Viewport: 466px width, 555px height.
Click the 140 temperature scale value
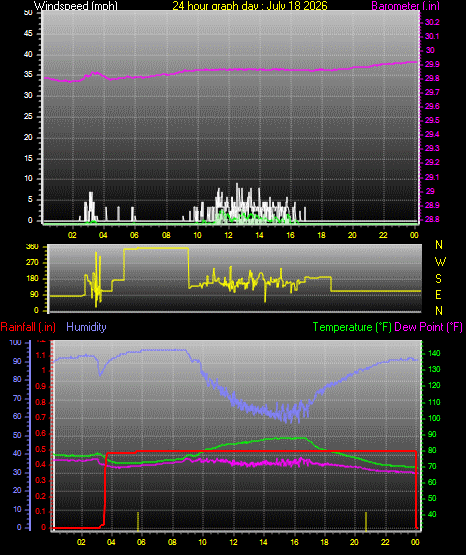pos(434,353)
